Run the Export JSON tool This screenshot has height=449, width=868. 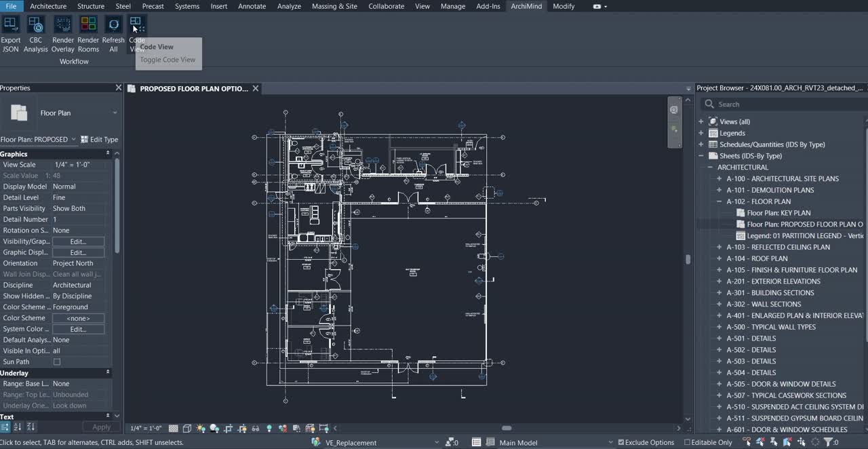coord(11,34)
